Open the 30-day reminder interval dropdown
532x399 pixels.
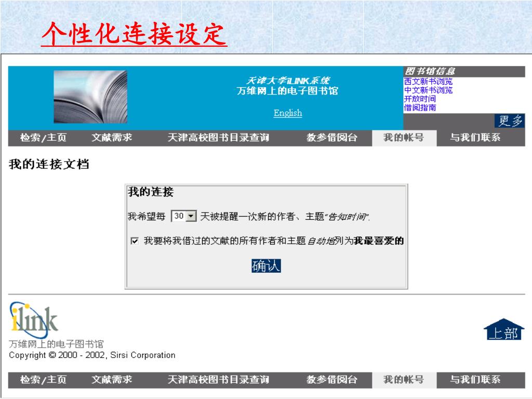pos(183,216)
